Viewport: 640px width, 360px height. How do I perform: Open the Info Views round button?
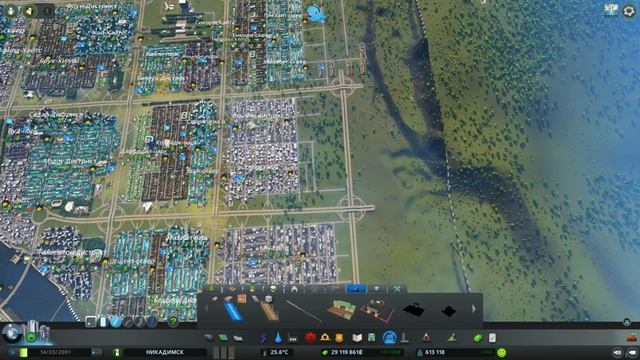12,333
